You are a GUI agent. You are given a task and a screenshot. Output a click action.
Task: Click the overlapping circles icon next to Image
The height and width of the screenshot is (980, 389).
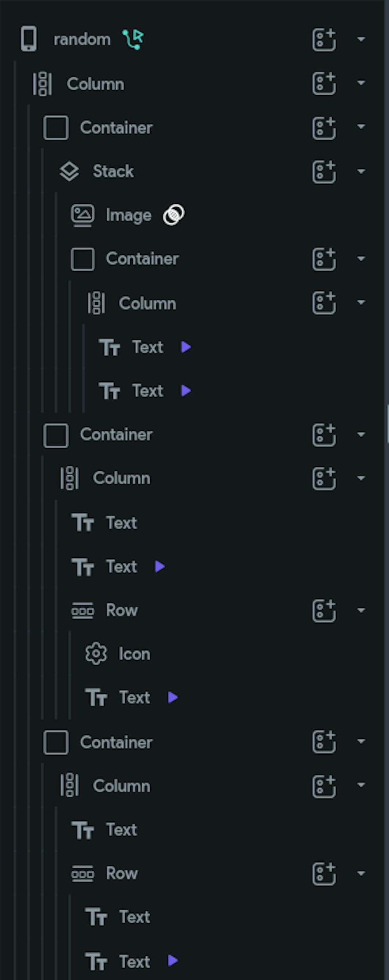(173, 215)
